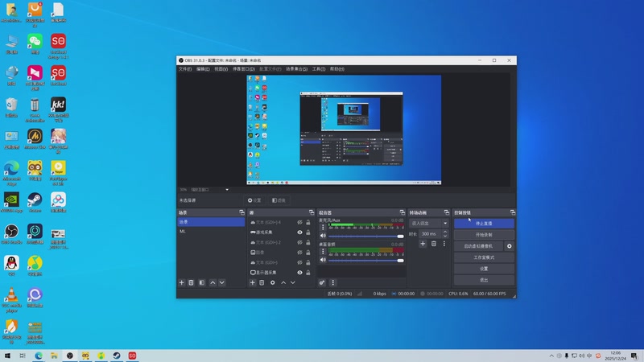Unlock the 游戏采集 source

pos(308,232)
